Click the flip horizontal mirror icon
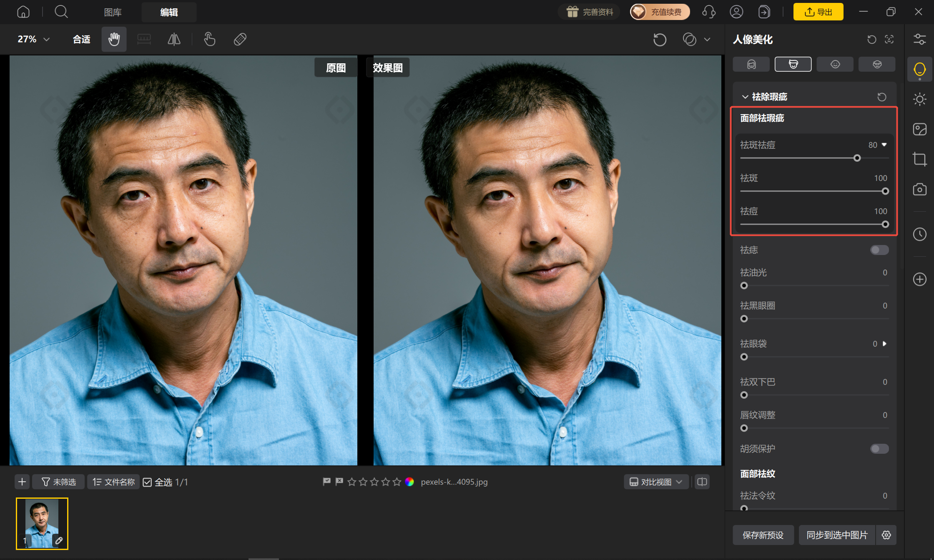Image resolution: width=934 pixels, height=560 pixels. click(174, 40)
